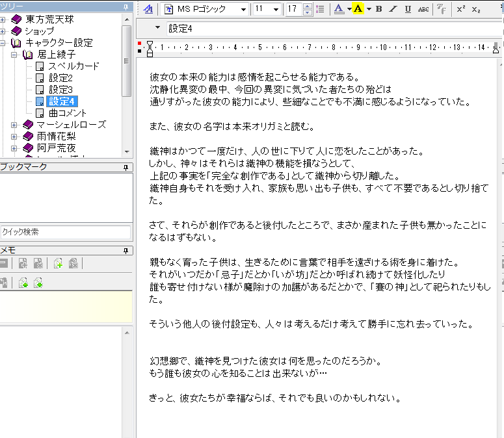This screenshot has height=438, width=504.
Task: Pin the ブックマーク panel
Action: pyautogui.click(x=126, y=168)
